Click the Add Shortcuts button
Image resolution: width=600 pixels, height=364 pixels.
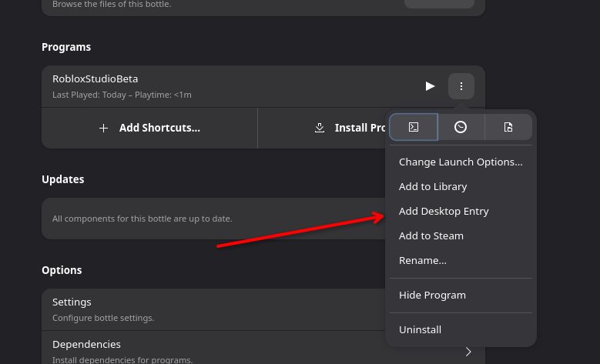(149, 128)
